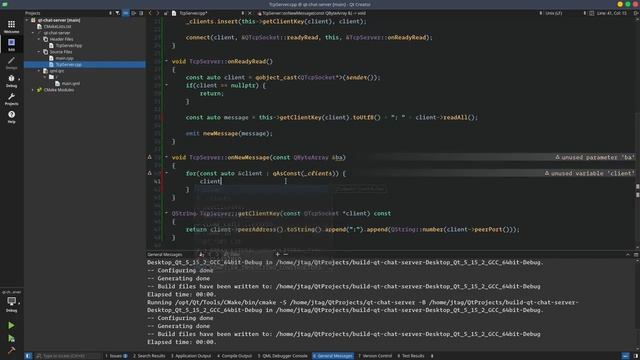Click warning icon beside onNewMessage line
The width and height of the screenshot is (640, 360).
point(149,157)
